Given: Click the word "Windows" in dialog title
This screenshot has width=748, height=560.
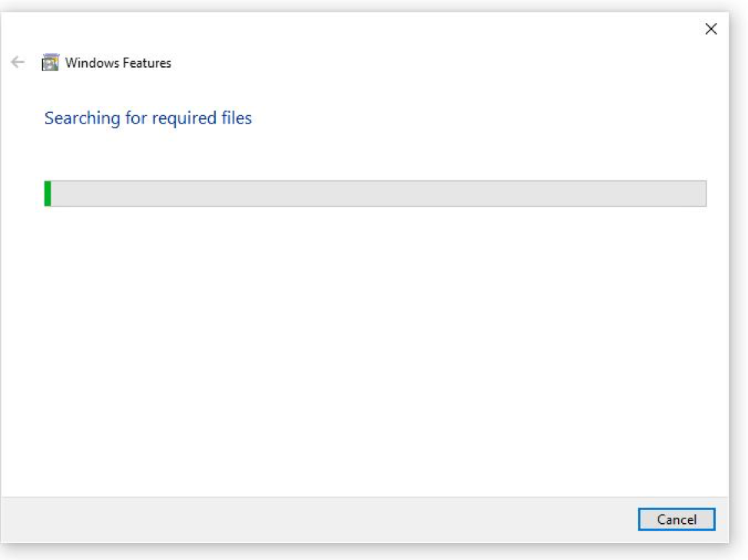Looking at the screenshot, I should [92, 63].
